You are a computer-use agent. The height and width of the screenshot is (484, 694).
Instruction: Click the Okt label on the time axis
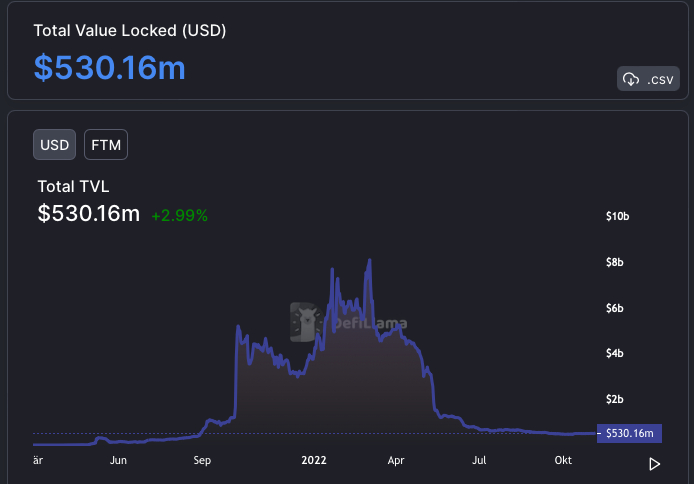563,460
